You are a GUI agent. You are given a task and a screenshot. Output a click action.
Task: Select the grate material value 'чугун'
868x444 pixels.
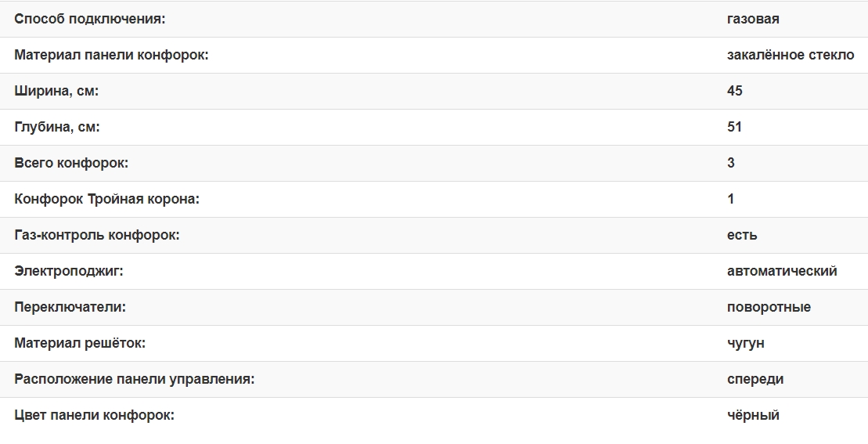(745, 343)
